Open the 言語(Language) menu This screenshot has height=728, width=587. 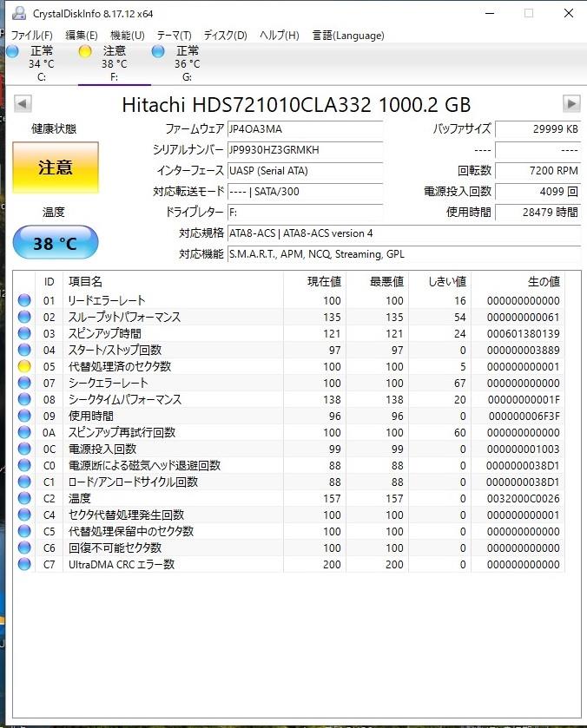[x=348, y=36]
